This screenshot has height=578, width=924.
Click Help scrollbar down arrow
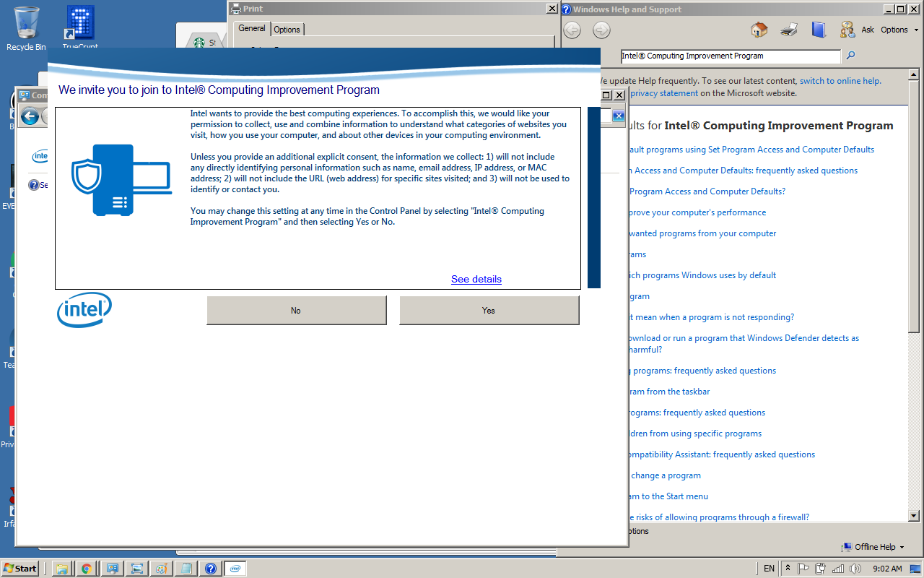coord(913,516)
